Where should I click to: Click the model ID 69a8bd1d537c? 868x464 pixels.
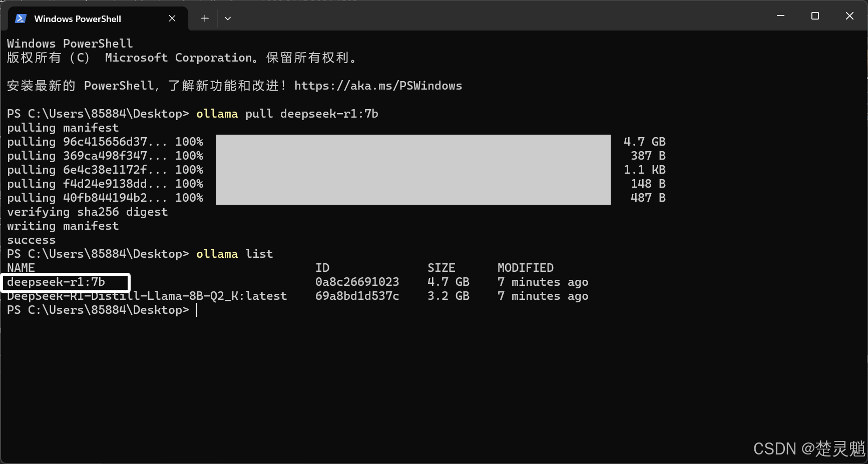click(x=357, y=296)
